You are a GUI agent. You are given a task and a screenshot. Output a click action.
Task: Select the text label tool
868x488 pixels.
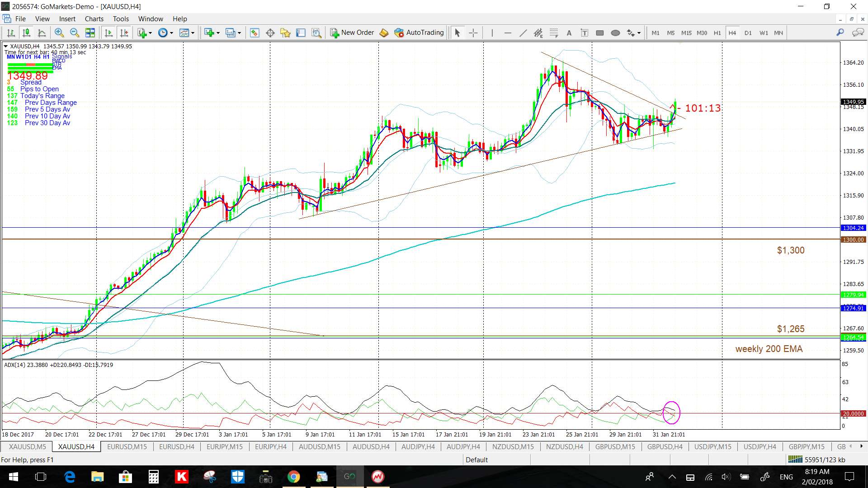585,33
